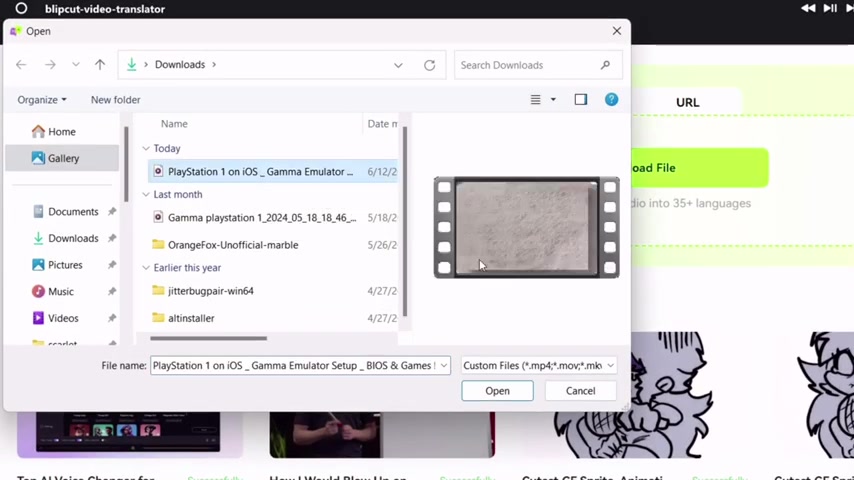
Task: Open Videos in navigation pane
Action: 63,319
